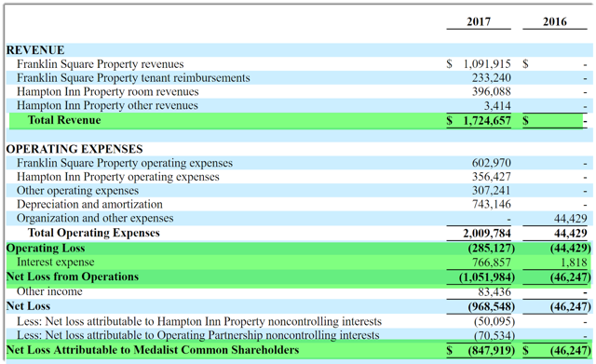Click the value 2,009,784
596x364 pixels.
click(487, 234)
